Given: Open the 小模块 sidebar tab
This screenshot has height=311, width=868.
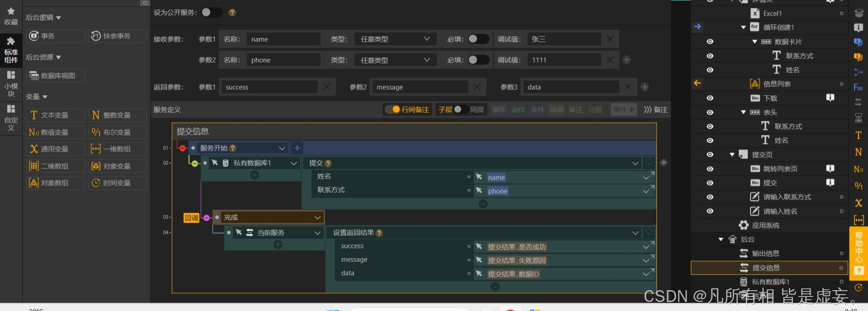Looking at the screenshot, I should 11,83.
